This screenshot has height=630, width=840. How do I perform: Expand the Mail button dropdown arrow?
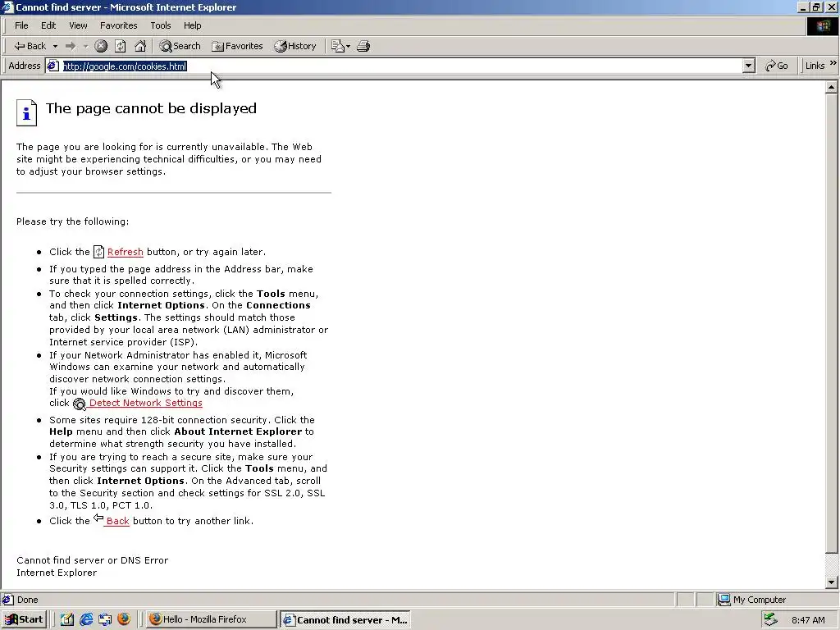pyautogui.click(x=348, y=47)
